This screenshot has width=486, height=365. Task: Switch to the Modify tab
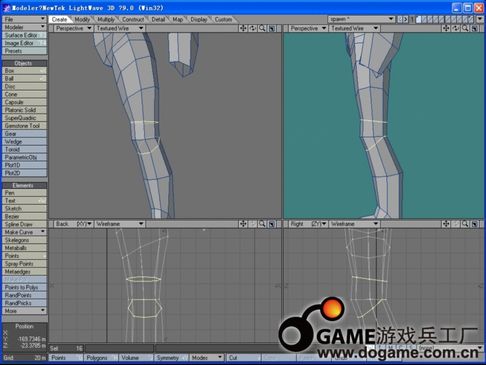pyautogui.click(x=82, y=19)
